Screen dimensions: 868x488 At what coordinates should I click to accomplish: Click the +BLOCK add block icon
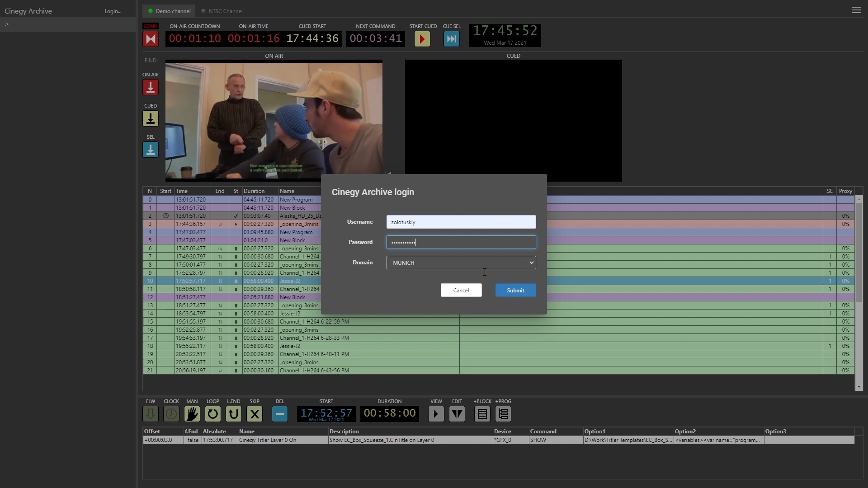482,414
